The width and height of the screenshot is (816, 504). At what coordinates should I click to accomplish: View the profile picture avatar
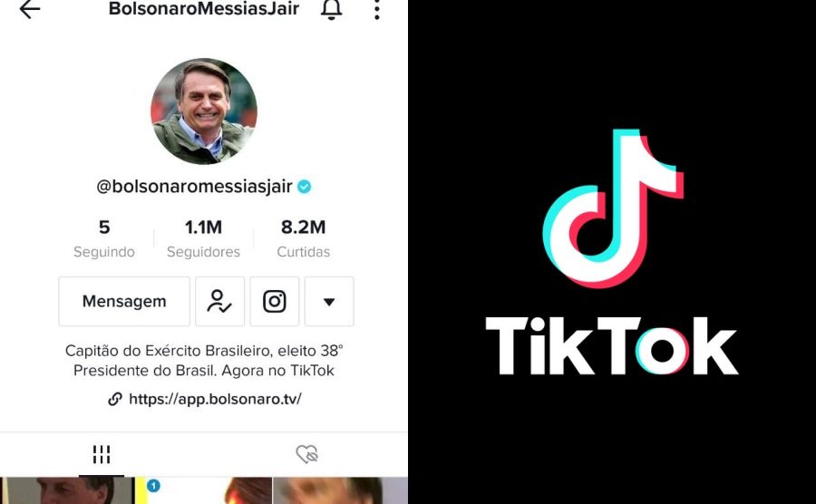[204, 111]
